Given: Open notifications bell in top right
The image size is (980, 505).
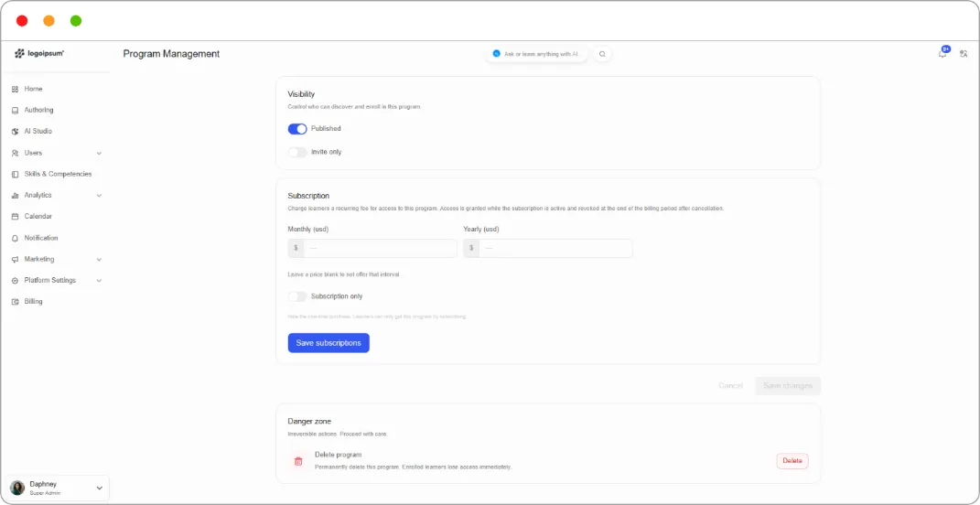Looking at the screenshot, I should 942,54.
